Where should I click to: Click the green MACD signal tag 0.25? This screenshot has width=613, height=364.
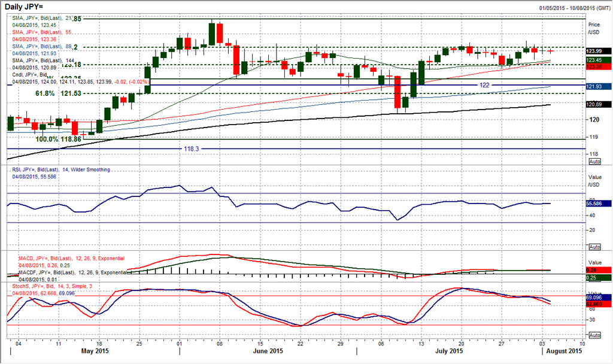pos(599,278)
